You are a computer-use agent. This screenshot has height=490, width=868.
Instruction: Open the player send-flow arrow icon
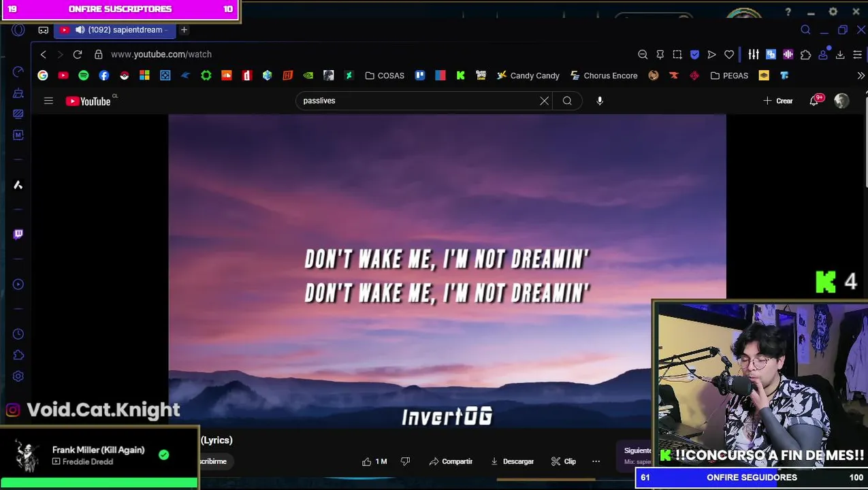pyautogui.click(x=712, y=54)
